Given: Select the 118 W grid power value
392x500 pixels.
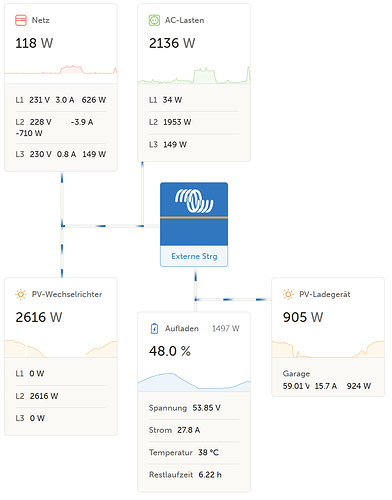Looking at the screenshot, I should click(34, 43).
